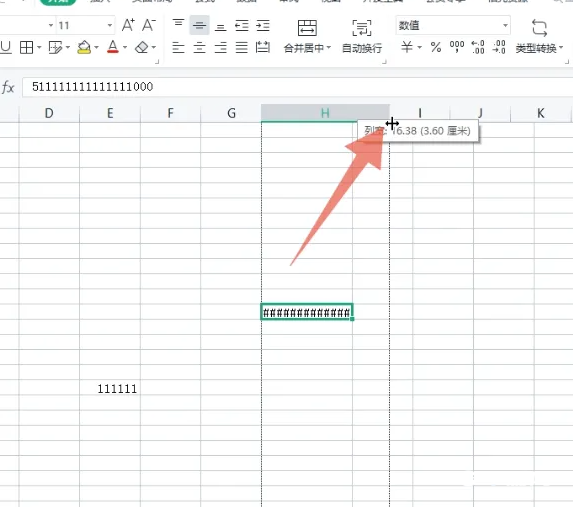Select column E header
This screenshot has height=507, width=573.
pos(110,113)
